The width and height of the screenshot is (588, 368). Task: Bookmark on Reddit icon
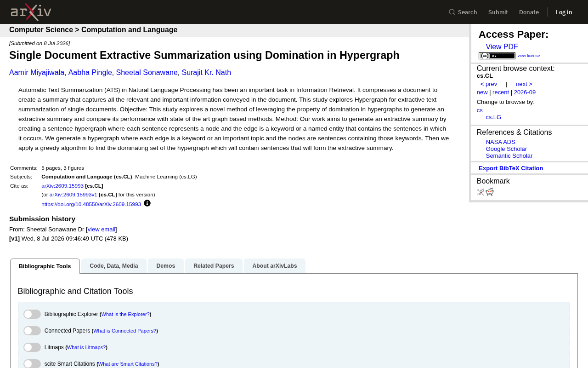click(x=490, y=192)
